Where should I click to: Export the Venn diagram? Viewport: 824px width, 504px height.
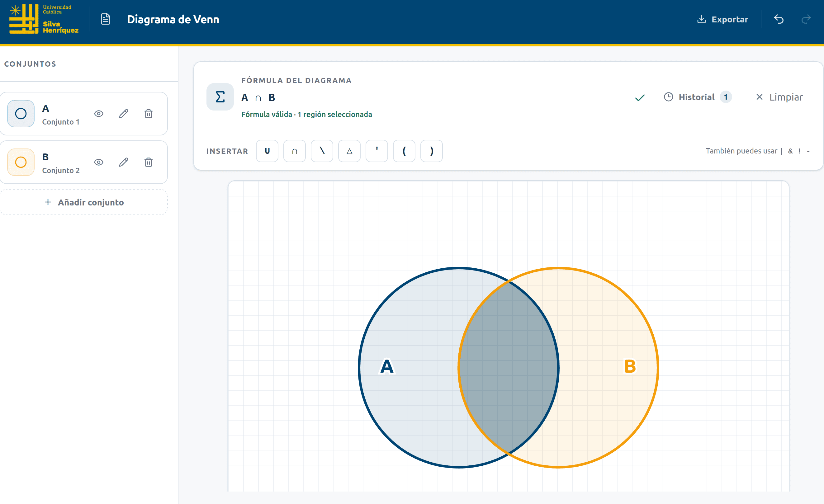[722, 19]
